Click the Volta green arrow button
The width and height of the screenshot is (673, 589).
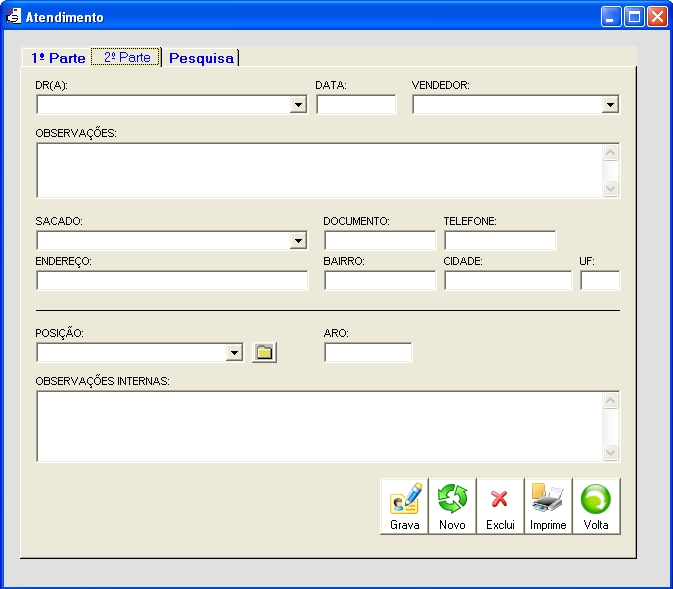tap(597, 507)
